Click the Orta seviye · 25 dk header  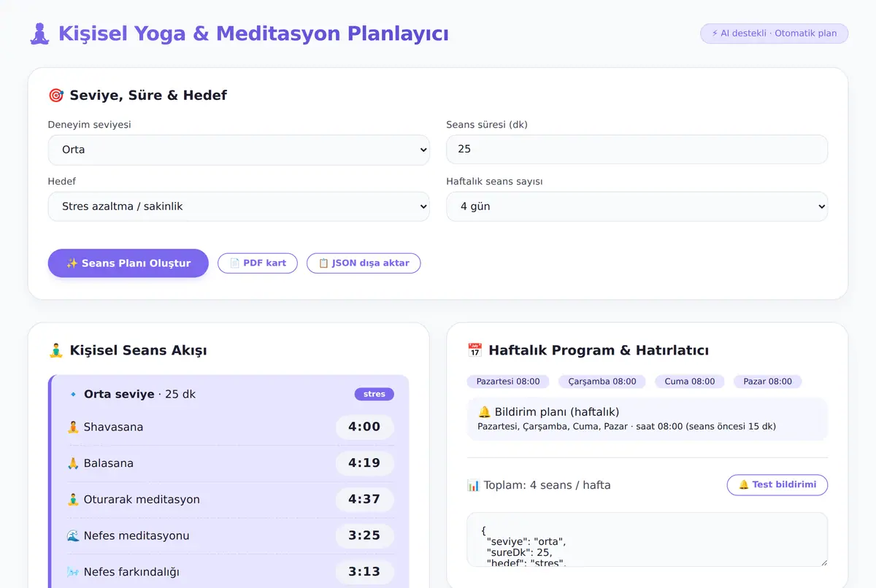click(139, 395)
